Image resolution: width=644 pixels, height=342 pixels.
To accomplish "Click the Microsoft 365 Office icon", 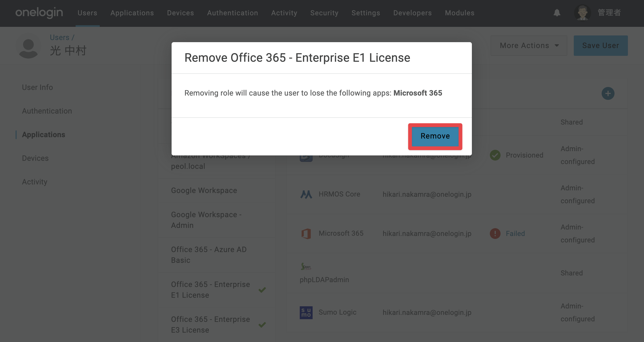I will click(306, 234).
